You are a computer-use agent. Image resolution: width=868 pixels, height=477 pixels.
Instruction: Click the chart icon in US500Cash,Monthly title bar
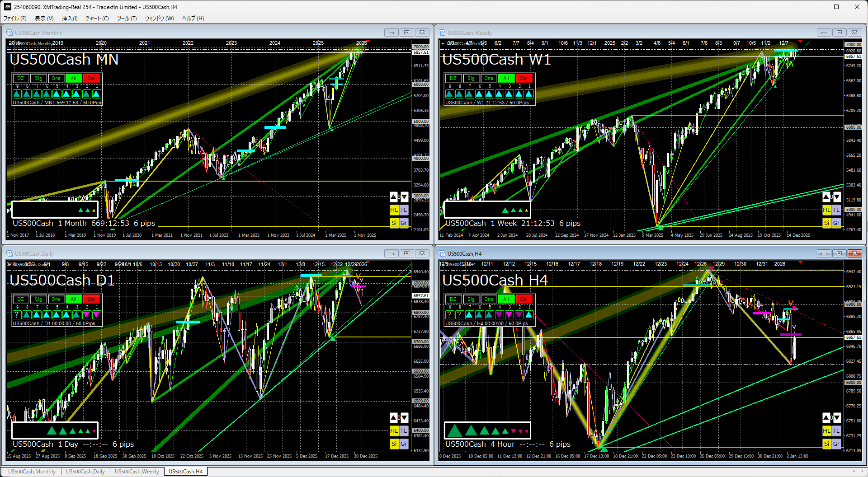9,33
